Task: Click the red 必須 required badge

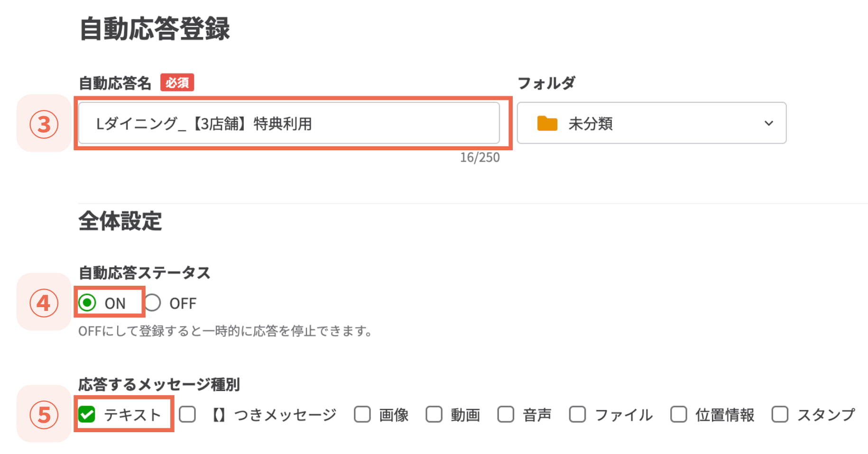Action: (178, 83)
